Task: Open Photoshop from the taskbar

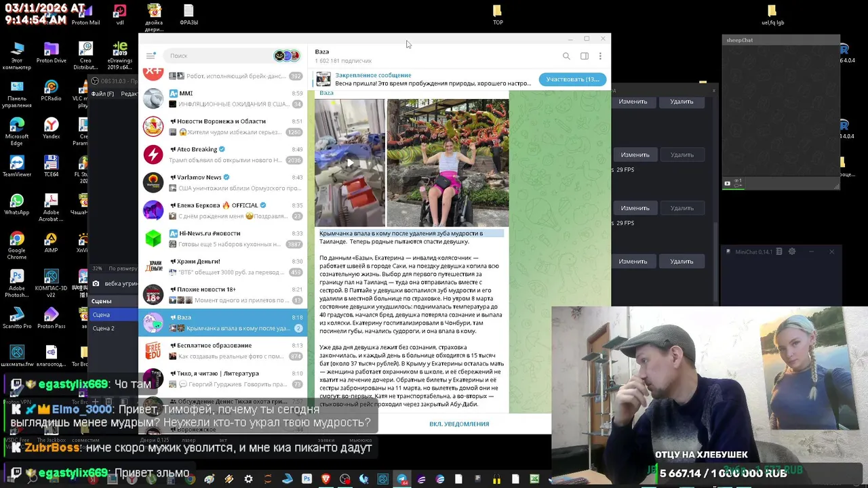Action: (307, 479)
